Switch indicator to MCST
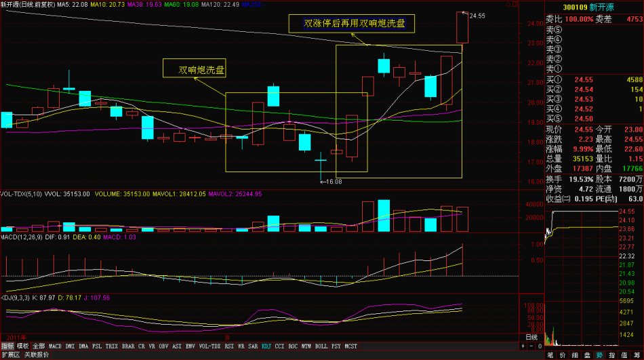This screenshot has width=644, height=360. 350,346
